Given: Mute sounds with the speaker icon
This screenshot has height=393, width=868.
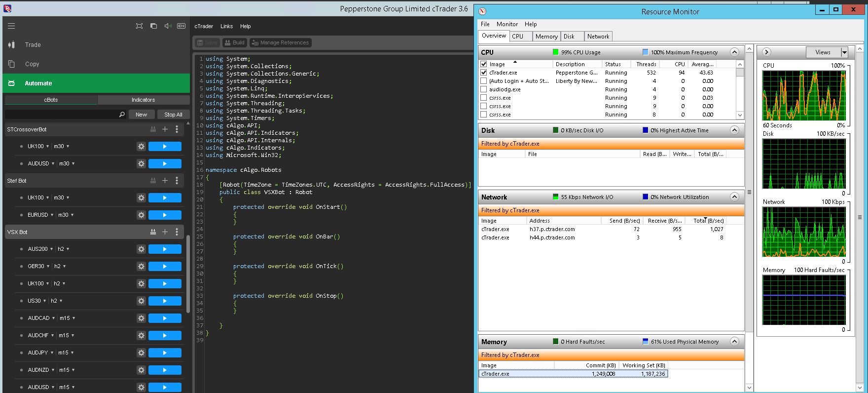Looking at the screenshot, I should click(x=168, y=26).
